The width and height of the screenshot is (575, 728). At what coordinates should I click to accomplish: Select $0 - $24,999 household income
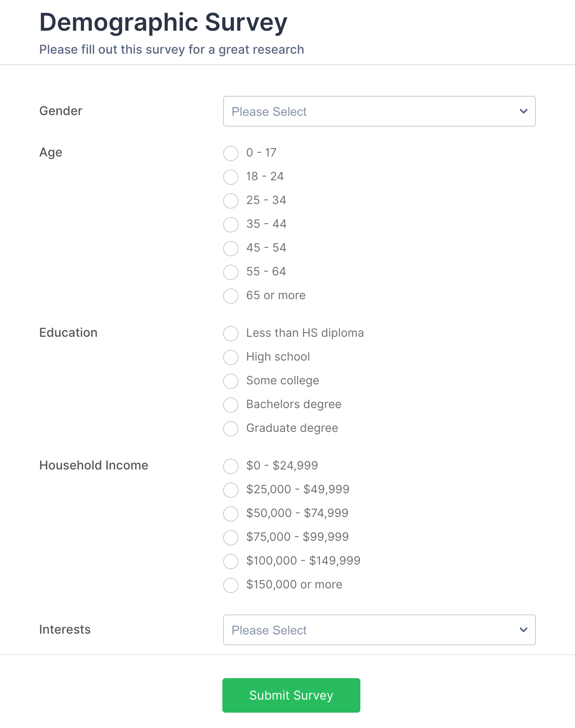coord(231,466)
